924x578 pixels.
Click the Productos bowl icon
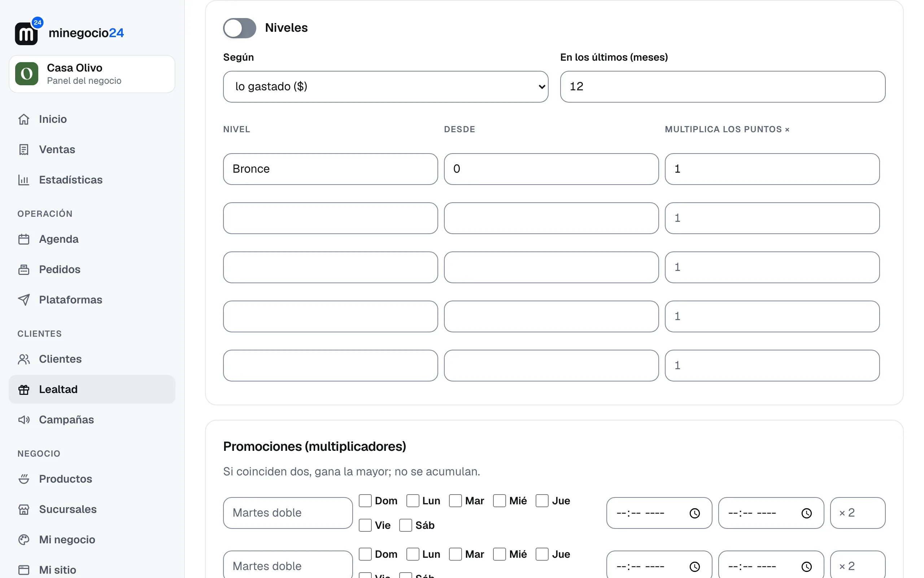pyautogui.click(x=24, y=479)
